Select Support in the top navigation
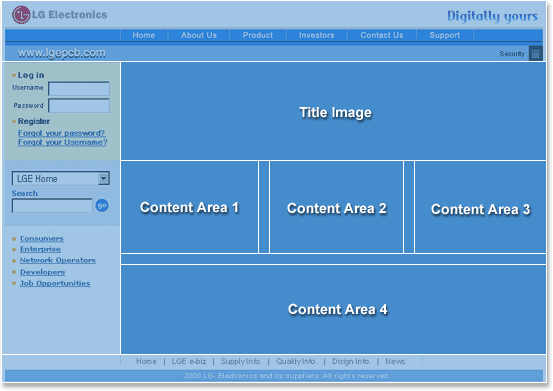The height and width of the screenshot is (391, 553). [x=445, y=35]
